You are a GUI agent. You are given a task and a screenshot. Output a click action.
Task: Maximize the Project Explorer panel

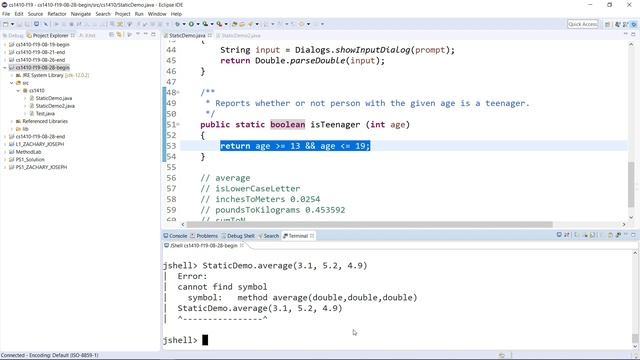pyautogui.click(x=153, y=35)
